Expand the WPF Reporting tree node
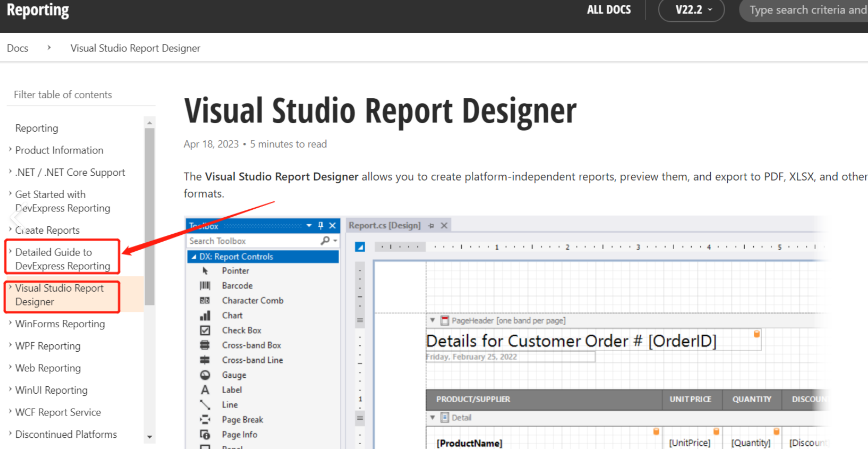This screenshot has width=868, height=449. click(10, 345)
